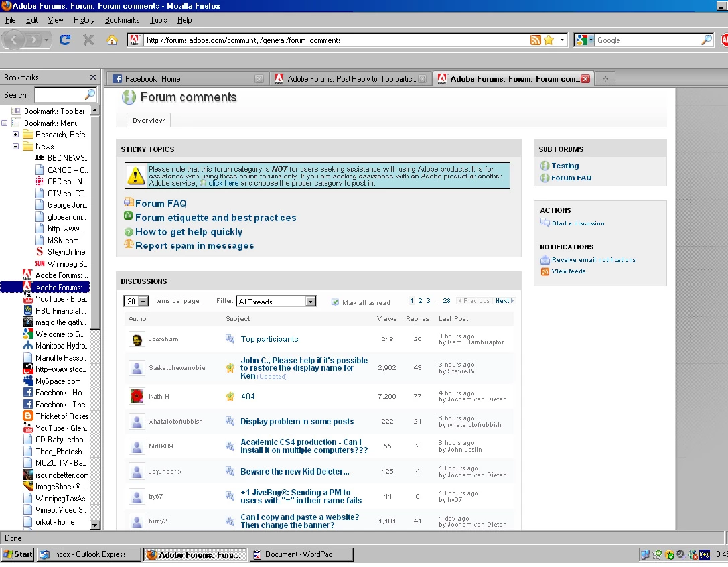Go to the Next page of discussions
The height and width of the screenshot is (567, 728).
505,301
